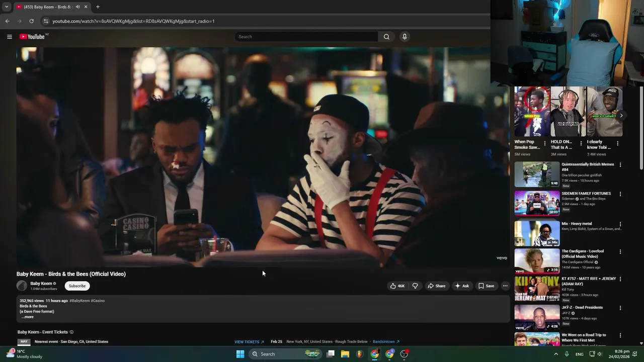Open options for JAY-Z - Dead Presidents
Screen dimensions: 644x362
tap(620, 308)
